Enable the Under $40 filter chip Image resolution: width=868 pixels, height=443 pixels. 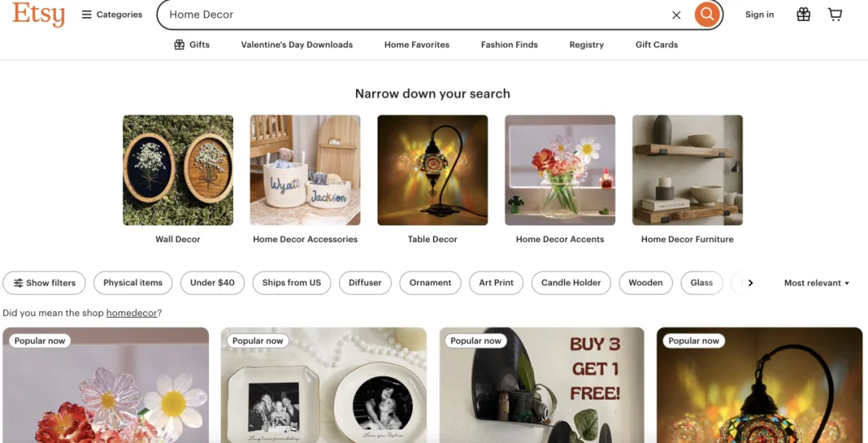212,283
